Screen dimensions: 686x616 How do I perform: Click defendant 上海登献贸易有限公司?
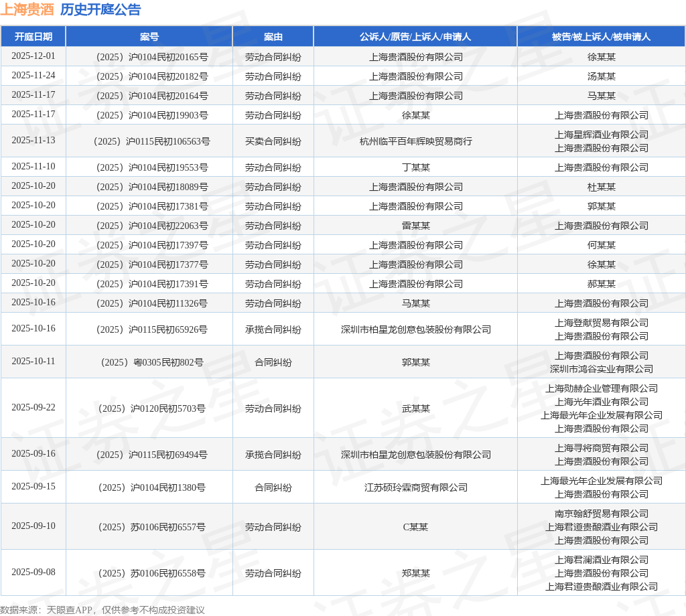click(x=601, y=323)
